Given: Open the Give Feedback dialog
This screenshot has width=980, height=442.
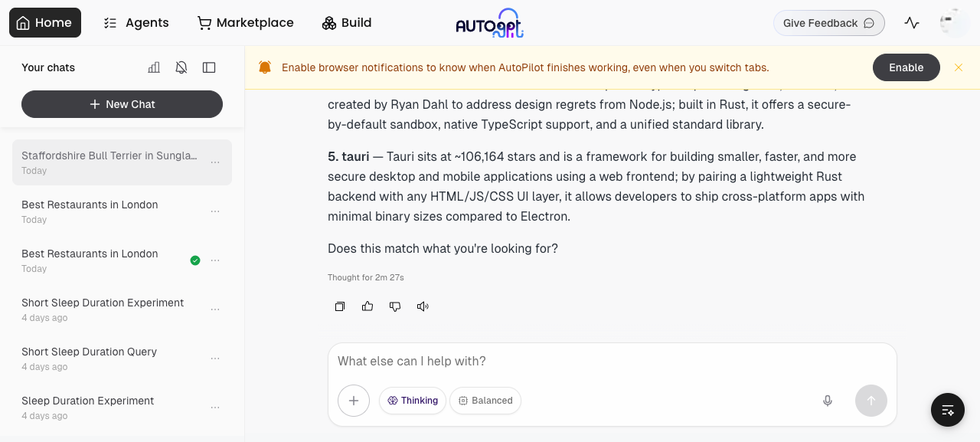Looking at the screenshot, I should click(829, 23).
